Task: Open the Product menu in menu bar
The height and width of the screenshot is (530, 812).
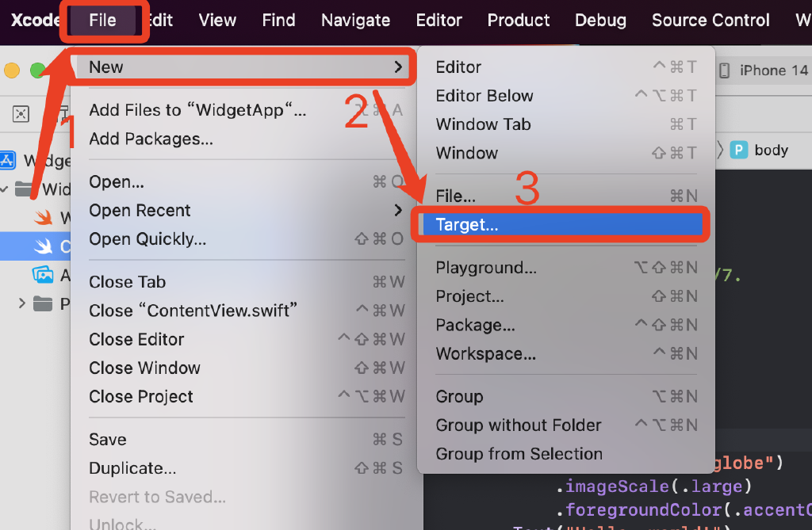Action: 518,21
